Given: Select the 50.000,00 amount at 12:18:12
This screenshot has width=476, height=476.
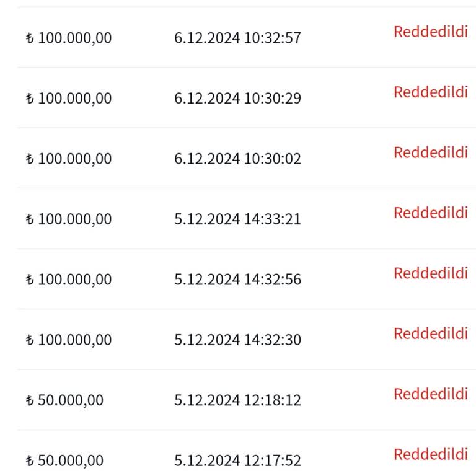Looking at the screenshot, I should (64, 400).
